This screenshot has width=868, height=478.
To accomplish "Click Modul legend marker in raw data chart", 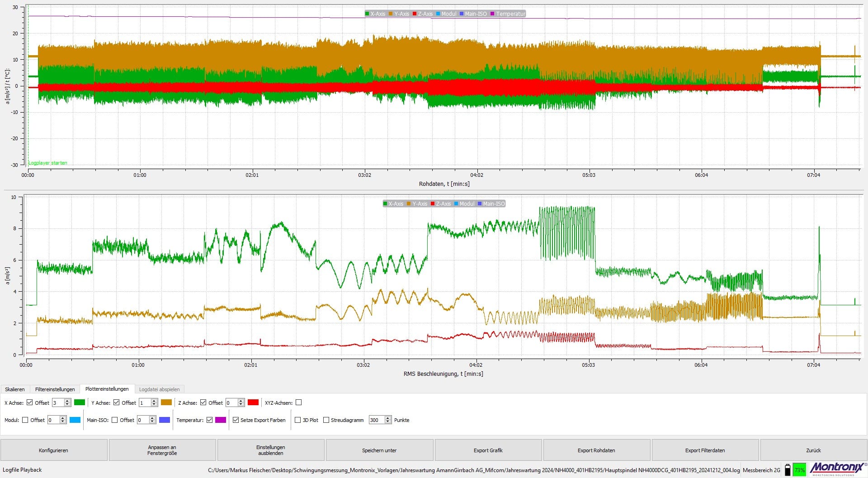I will pyautogui.click(x=439, y=14).
